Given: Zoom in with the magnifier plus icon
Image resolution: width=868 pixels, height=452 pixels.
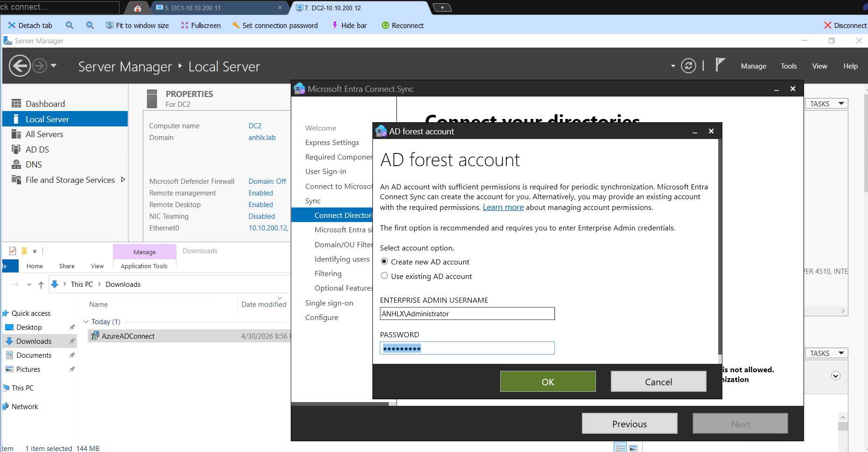Looking at the screenshot, I should tap(70, 25).
